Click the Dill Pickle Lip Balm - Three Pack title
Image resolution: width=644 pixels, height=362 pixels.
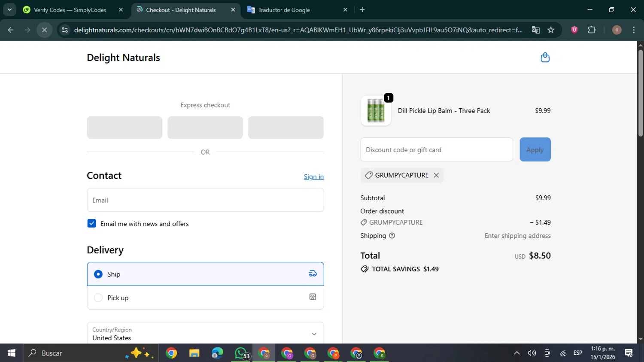pyautogui.click(x=444, y=110)
